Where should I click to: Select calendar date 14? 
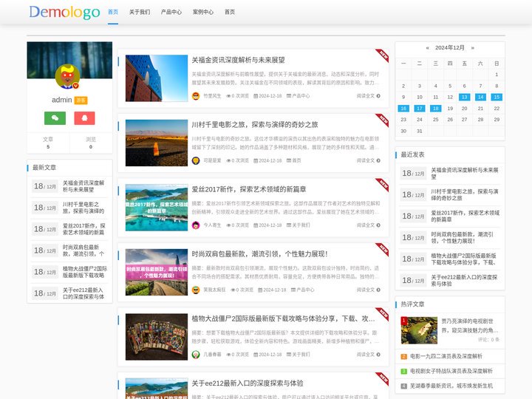click(x=480, y=97)
